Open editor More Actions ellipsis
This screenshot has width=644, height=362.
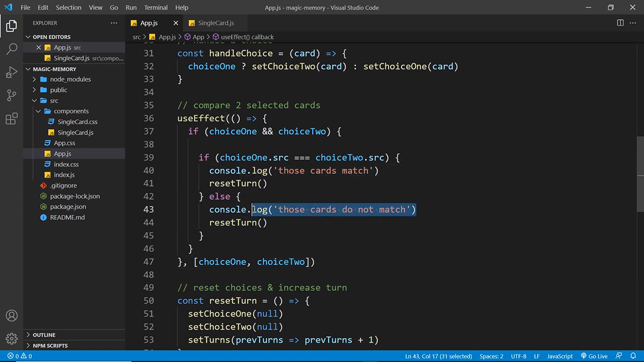click(633, 23)
